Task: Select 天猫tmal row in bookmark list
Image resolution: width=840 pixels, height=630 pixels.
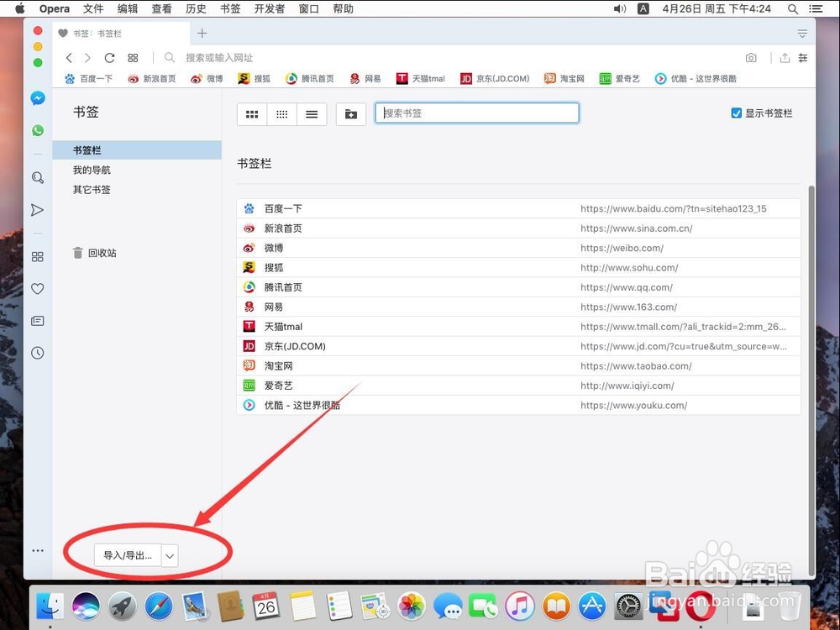Action: tap(518, 327)
